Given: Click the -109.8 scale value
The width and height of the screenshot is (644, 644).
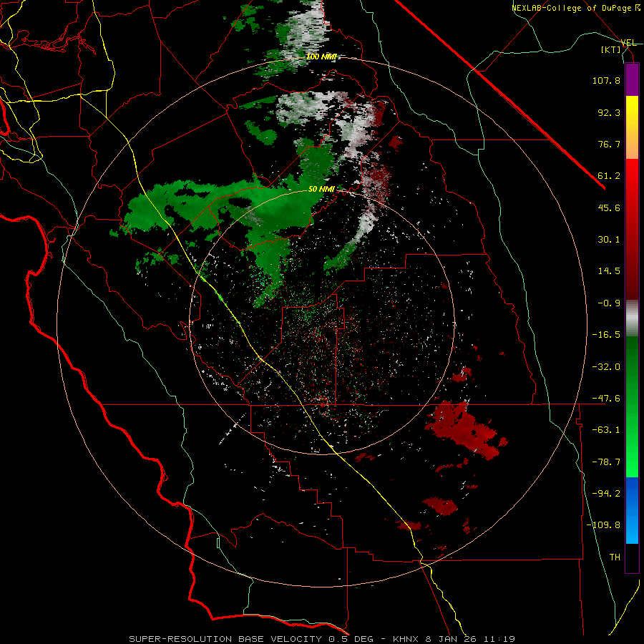Looking at the screenshot, I should pos(604,525).
